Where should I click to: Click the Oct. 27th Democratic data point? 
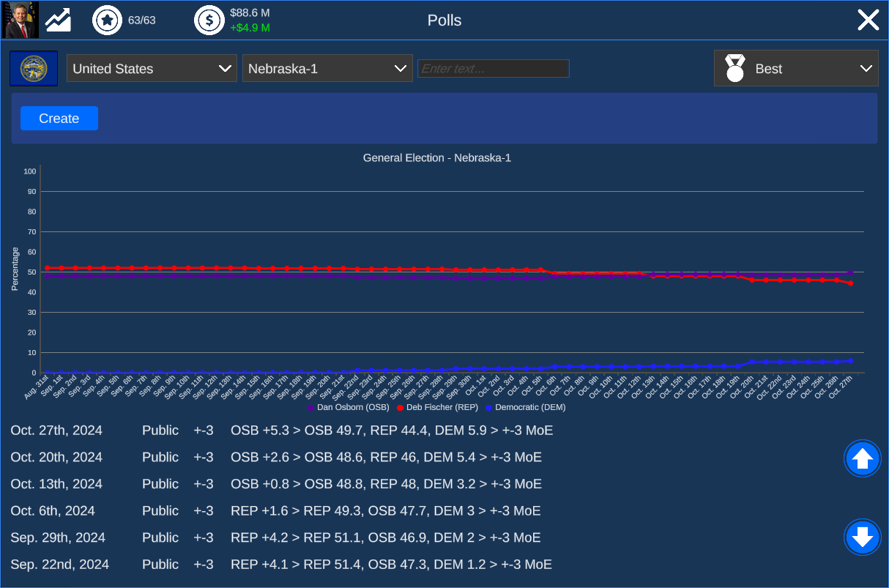pyautogui.click(x=850, y=360)
